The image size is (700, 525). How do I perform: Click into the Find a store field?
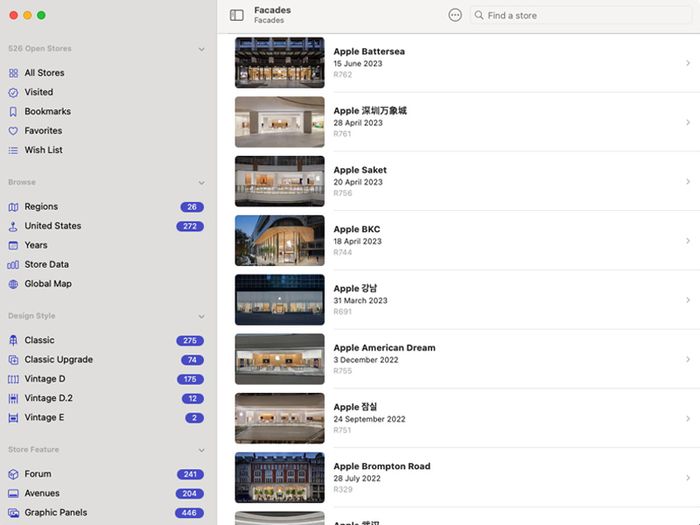pos(580,15)
